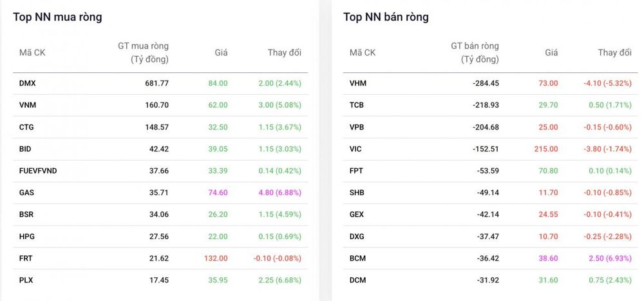This screenshot has width=644, height=301.
Task: Click FRT price 132.00
Action: tap(216, 258)
